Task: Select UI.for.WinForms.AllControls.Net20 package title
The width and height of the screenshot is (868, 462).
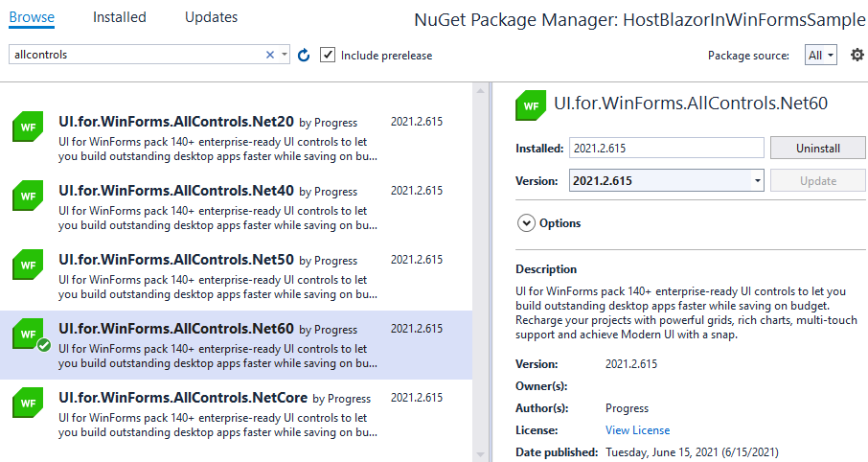Action: (176, 122)
